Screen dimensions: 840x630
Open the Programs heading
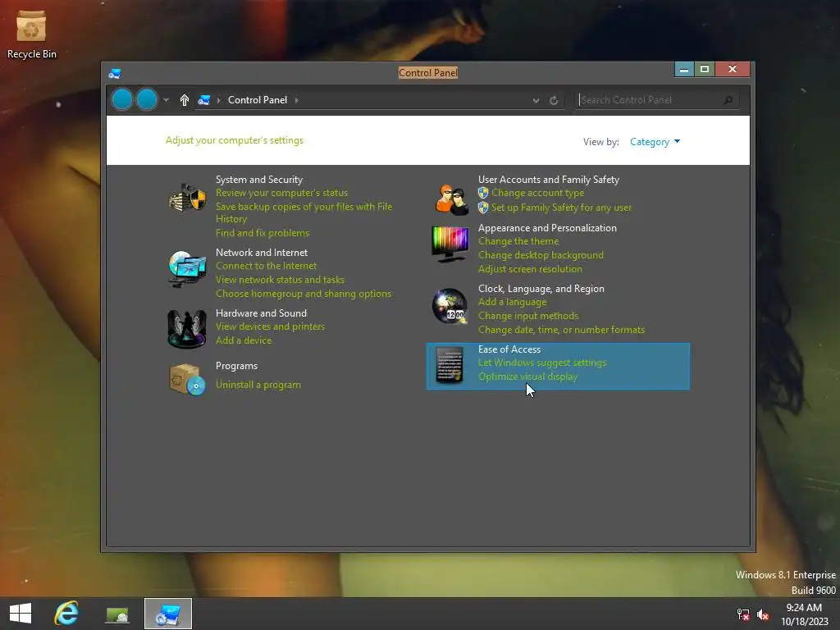[236, 366]
